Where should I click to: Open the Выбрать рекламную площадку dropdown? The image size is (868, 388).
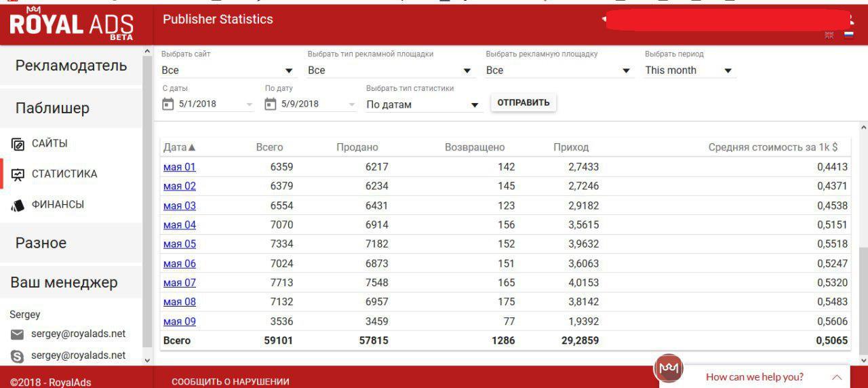559,71
